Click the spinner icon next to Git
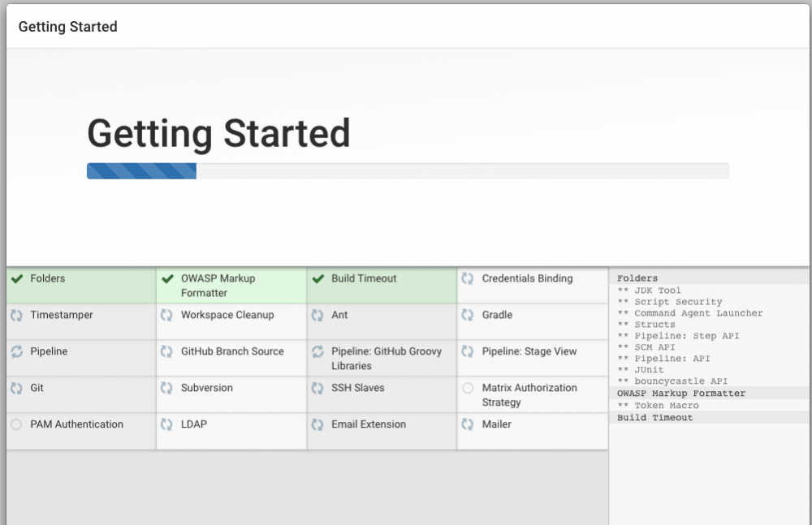The height and width of the screenshot is (525, 812). tap(17, 388)
